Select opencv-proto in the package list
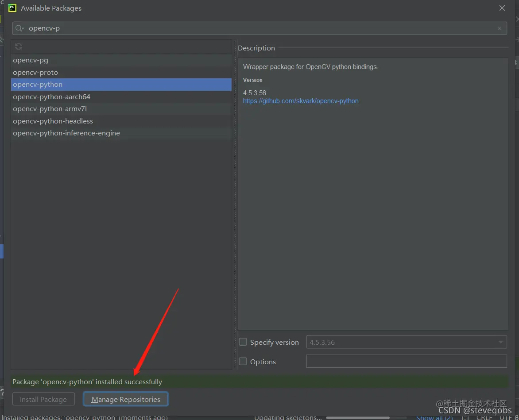This screenshot has height=420, width=519. click(x=121, y=73)
